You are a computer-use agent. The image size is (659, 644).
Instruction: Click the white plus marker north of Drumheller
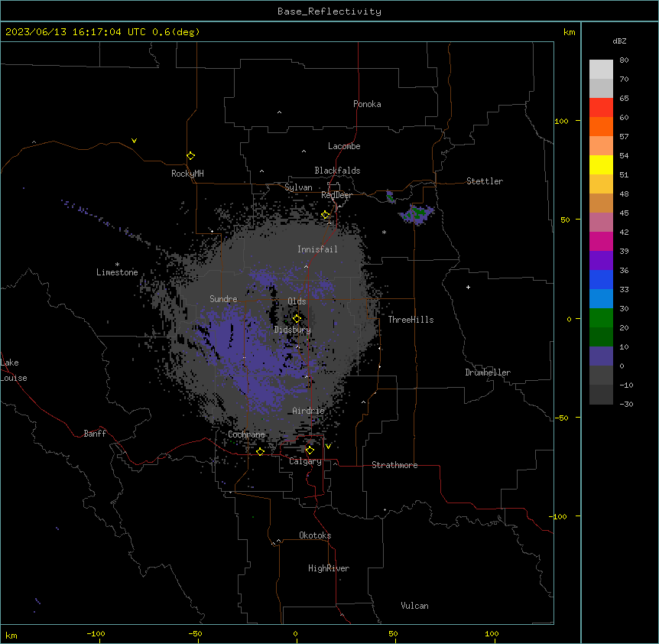pos(468,287)
